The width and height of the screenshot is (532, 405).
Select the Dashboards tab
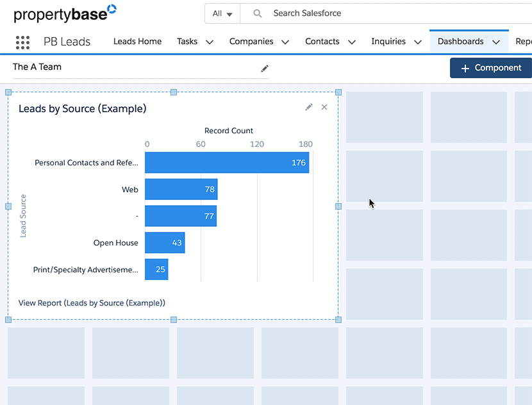click(x=460, y=42)
